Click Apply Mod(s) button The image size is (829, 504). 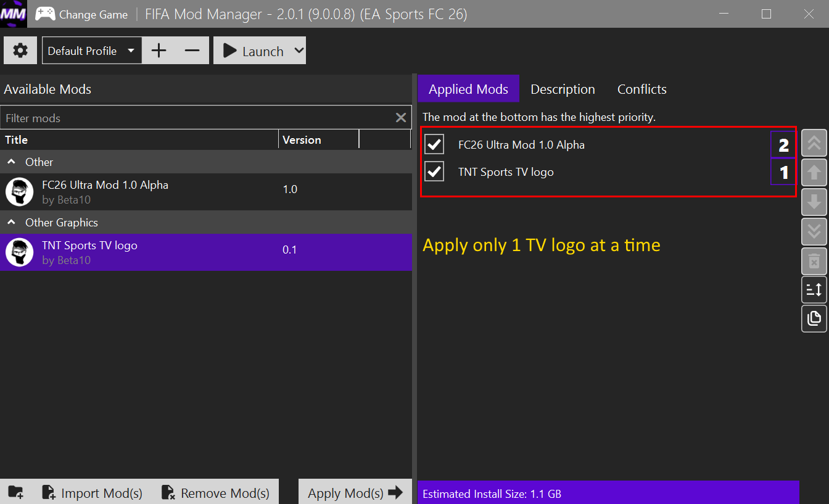[355, 492]
